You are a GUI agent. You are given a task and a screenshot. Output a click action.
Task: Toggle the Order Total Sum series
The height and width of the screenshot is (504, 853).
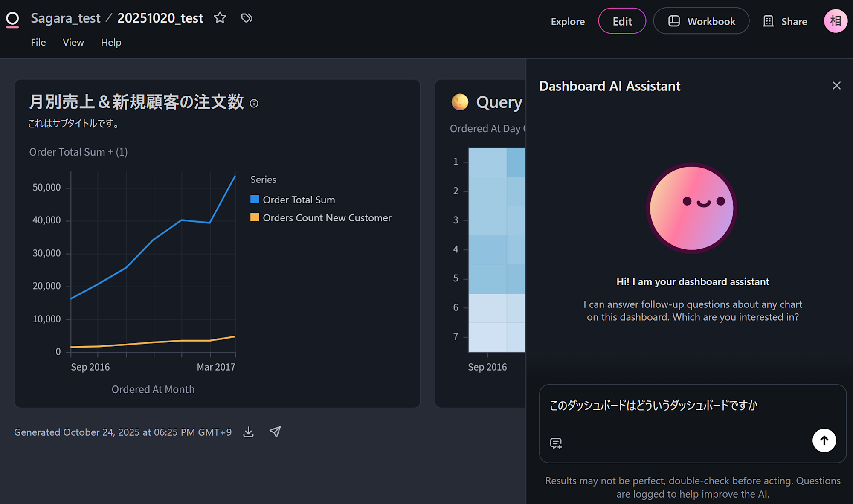coord(299,200)
